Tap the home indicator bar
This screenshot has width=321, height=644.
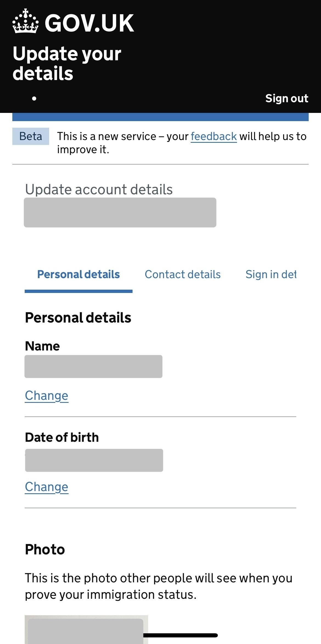point(181,635)
